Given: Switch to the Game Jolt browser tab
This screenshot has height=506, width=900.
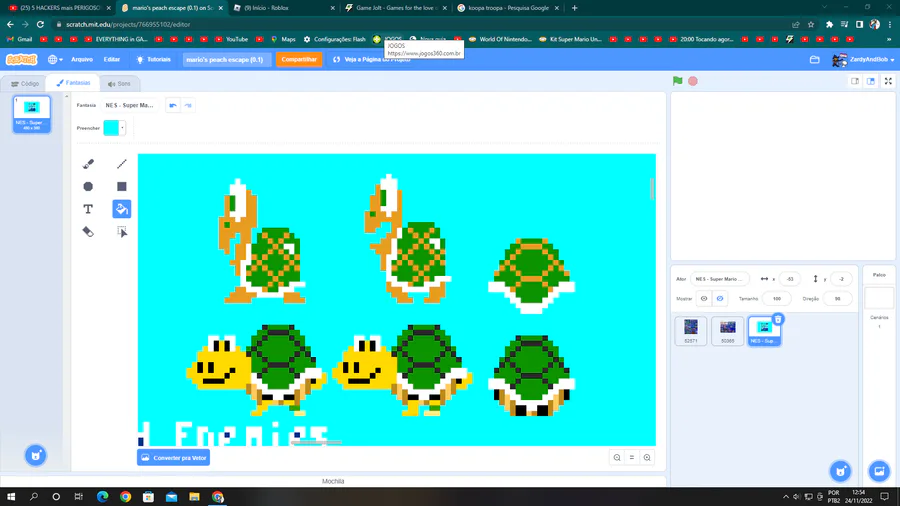Looking at the screenshot, I should tap(395, 8).
